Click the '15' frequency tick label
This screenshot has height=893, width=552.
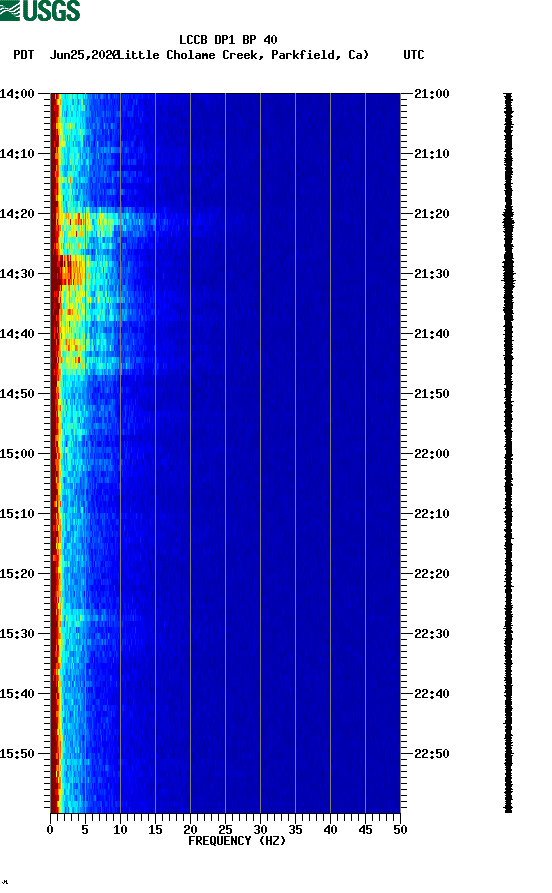(156, 829)
